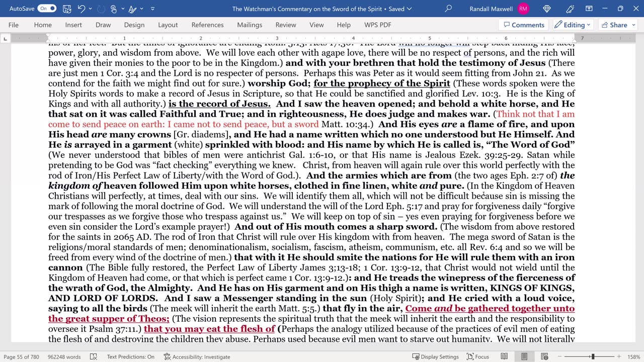Click the Coming Soon megaphone icon
The width and height of the screenshot is (644, 362).
tap(570, 9)
